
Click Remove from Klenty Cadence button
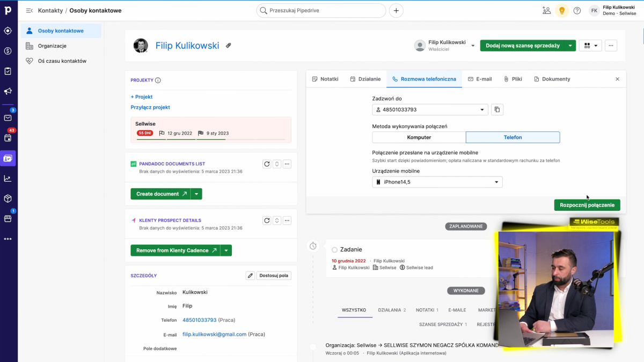175,250
